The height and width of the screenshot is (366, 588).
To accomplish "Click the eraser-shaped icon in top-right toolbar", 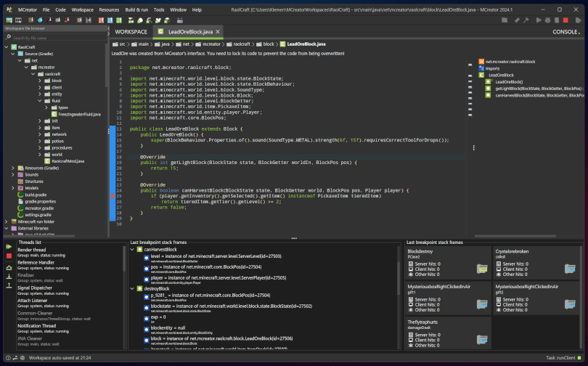I will click(x=517, y=20).
